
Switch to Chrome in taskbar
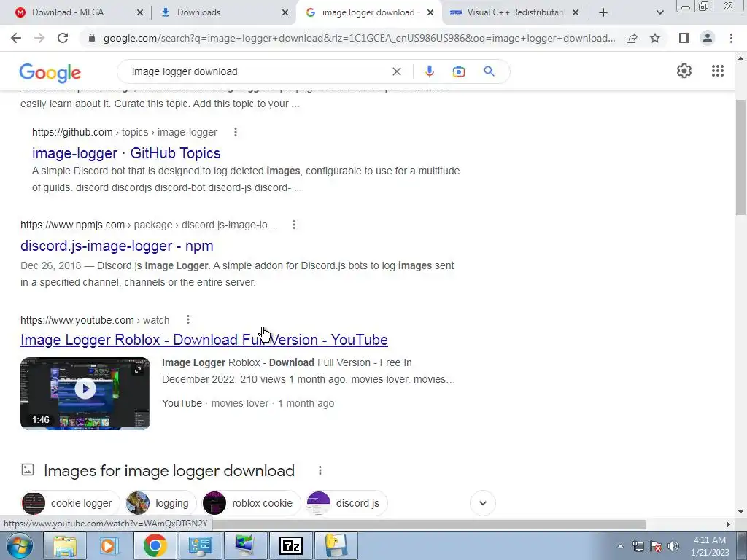(x=155, y=545)
